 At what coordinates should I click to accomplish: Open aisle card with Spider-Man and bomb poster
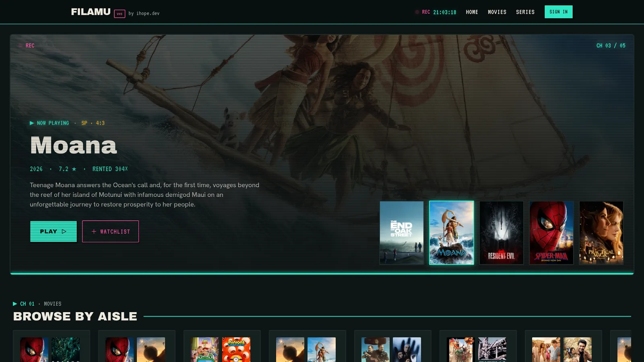137,346
